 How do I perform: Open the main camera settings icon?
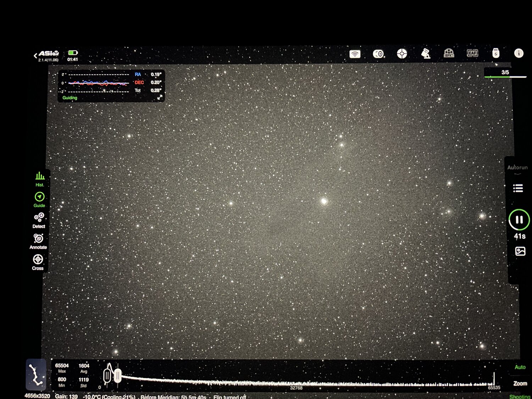[x=378, y=54]
